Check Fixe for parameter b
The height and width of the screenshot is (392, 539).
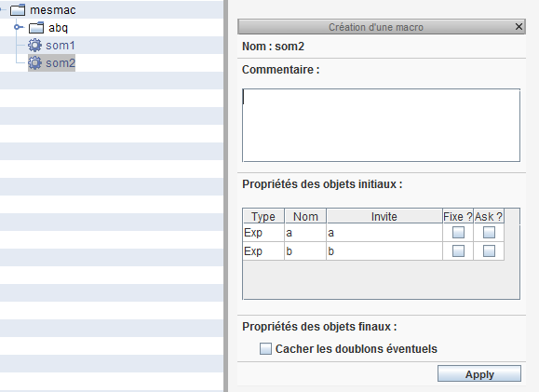(458, 251)
